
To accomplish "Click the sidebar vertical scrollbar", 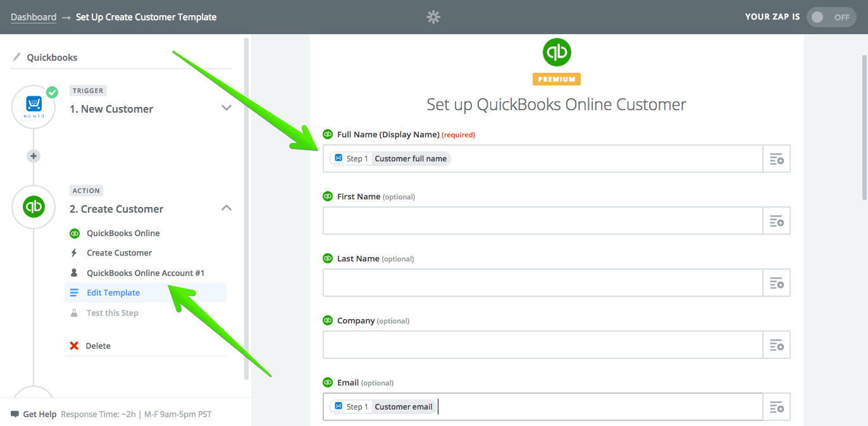I will click(247, 209).
